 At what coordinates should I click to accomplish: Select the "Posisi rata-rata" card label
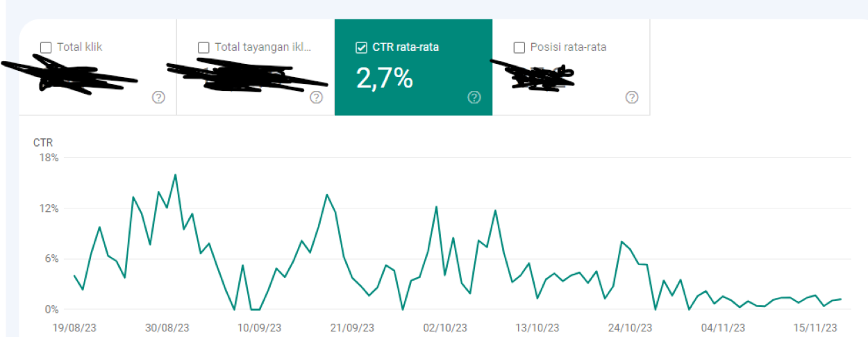(x=568, y=47)
